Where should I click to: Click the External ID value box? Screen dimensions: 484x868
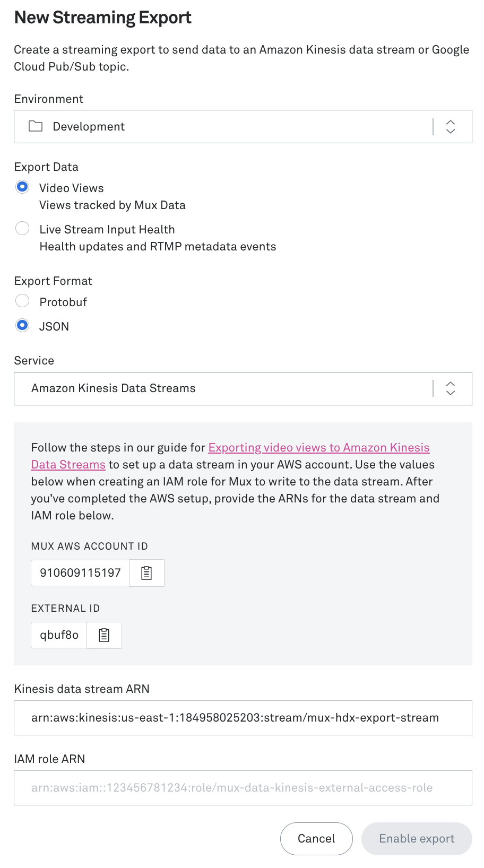(58, 635)
